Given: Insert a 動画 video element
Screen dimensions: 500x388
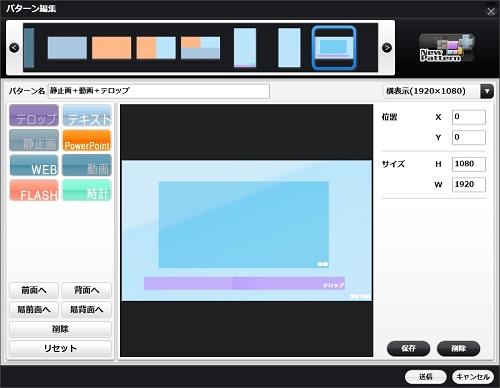Looking at the screenshot, I should (87, 165).
